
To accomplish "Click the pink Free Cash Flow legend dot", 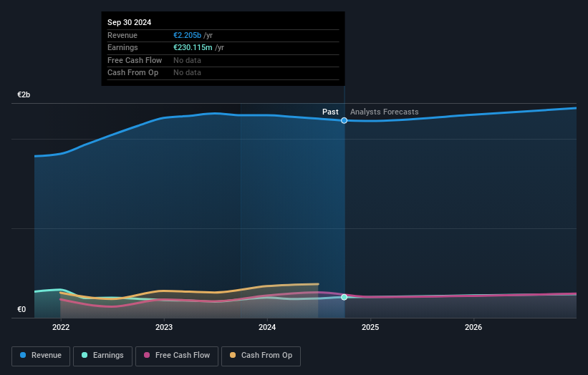I will coord(147,355).
